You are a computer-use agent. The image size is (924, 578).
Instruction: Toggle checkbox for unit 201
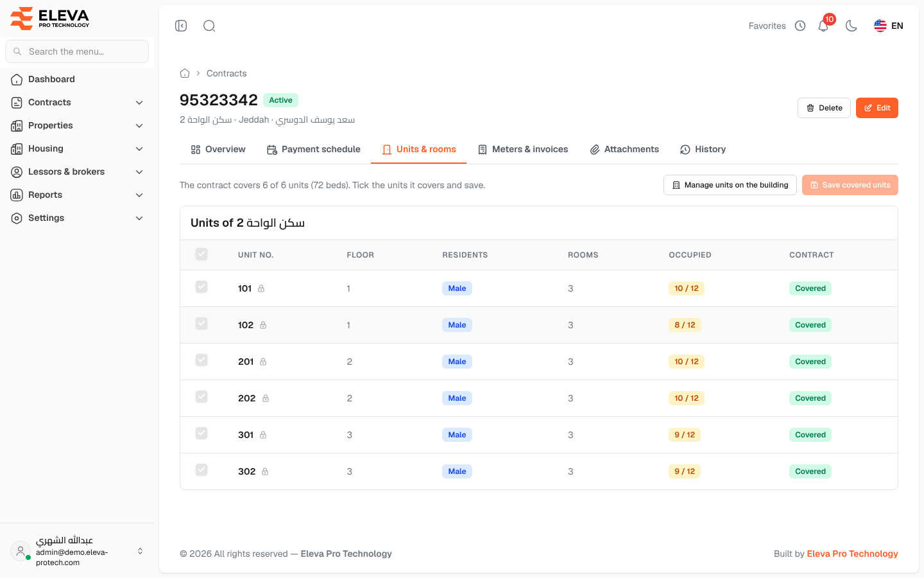201,360
